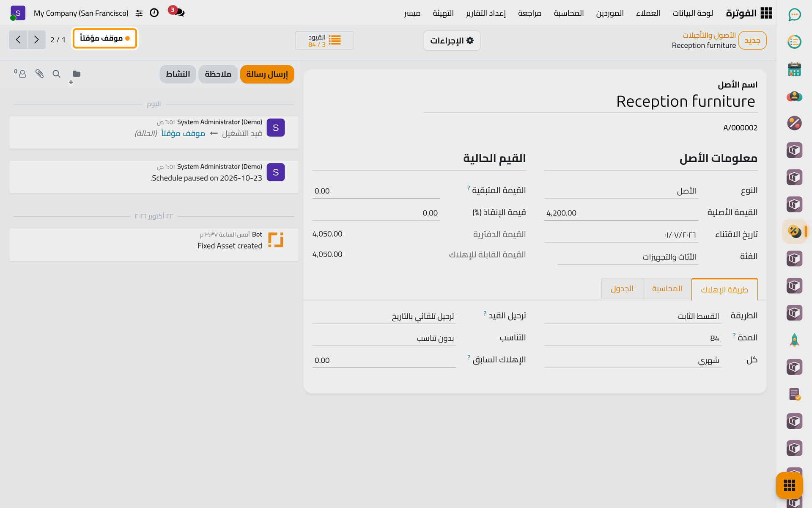Open the notes document icon in sidebar
The height and width of the screenshot is (508, 812).
794,394
